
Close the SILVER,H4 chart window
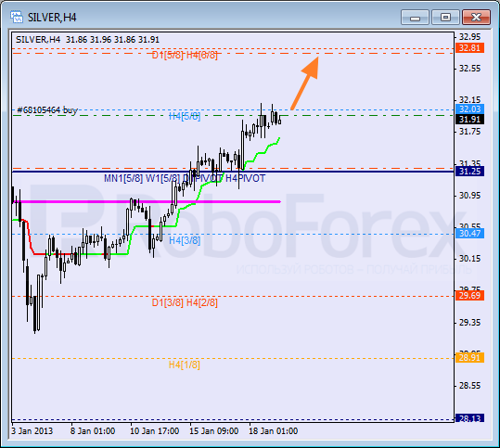coord(476,18)
